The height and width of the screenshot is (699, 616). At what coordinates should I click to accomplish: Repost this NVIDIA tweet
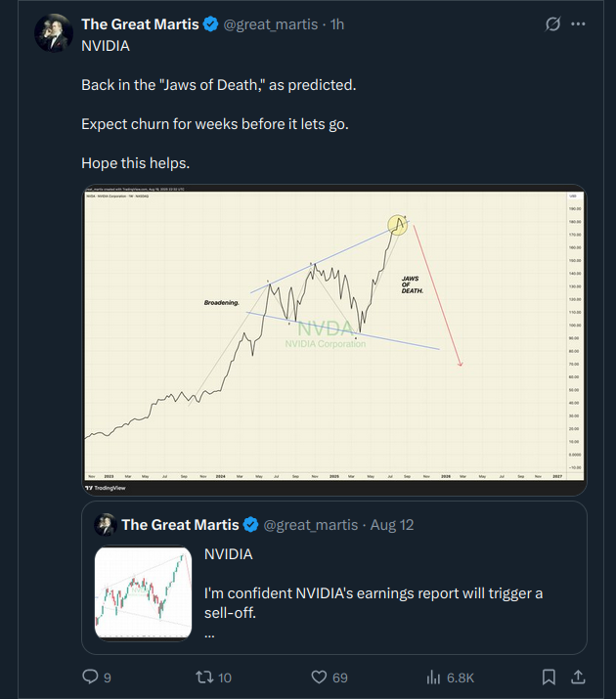click(x=203, y=677)
